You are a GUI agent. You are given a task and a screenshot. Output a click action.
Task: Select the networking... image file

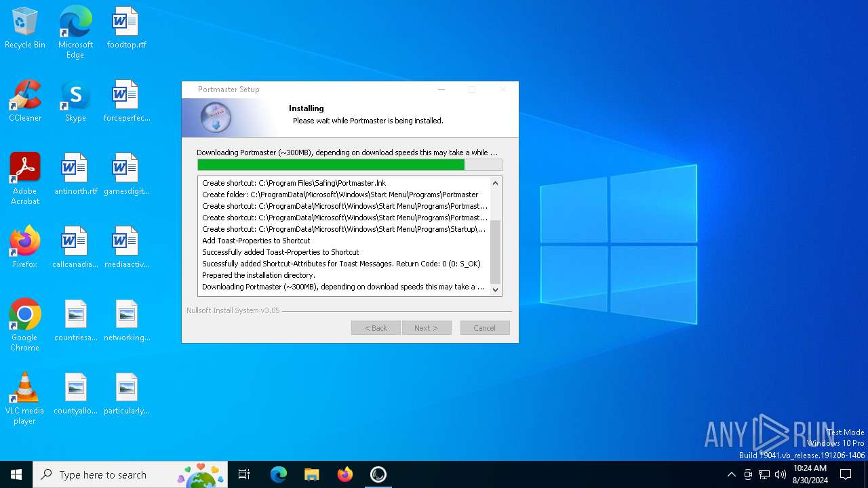(x=126, y=321)
